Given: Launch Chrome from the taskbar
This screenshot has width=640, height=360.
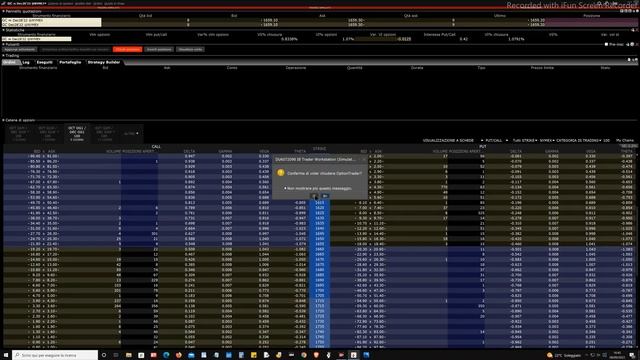Looking at the screenshot, I should click(304, 355).
